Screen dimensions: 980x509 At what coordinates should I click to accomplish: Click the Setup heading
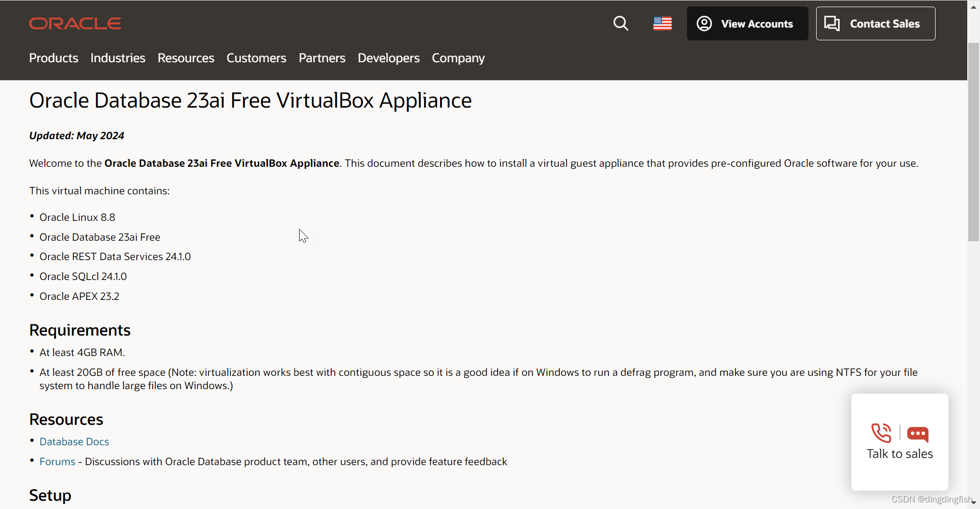coord(50,495)
